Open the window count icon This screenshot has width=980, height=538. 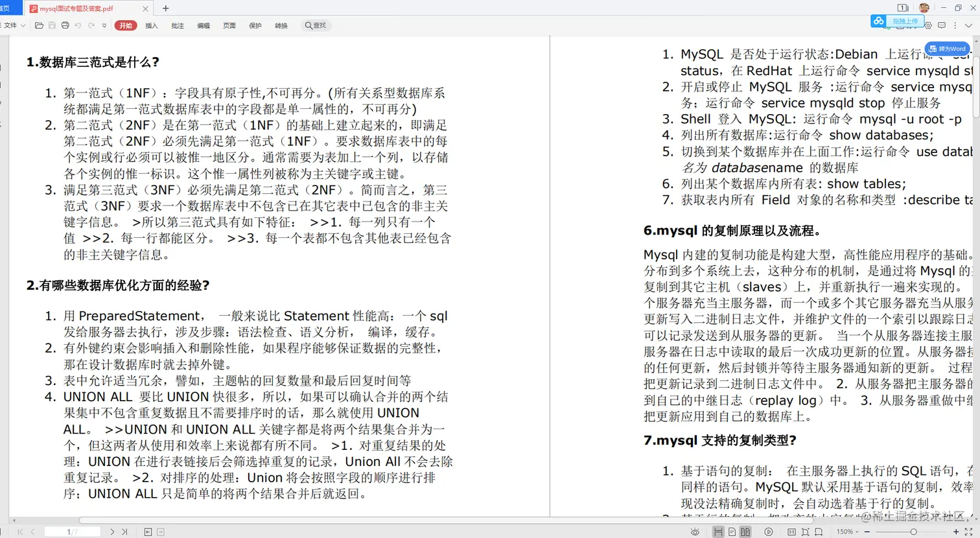(903, 8)
